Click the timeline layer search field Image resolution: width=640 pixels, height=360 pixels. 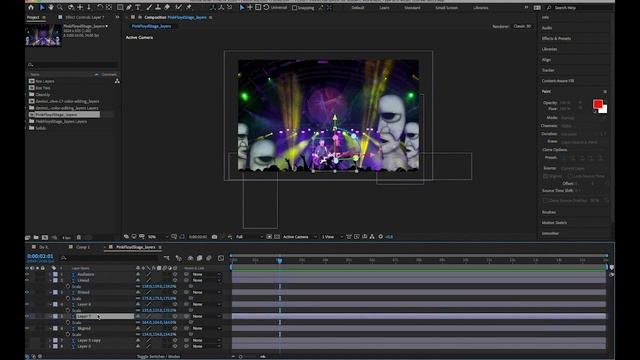click(109, 258)
